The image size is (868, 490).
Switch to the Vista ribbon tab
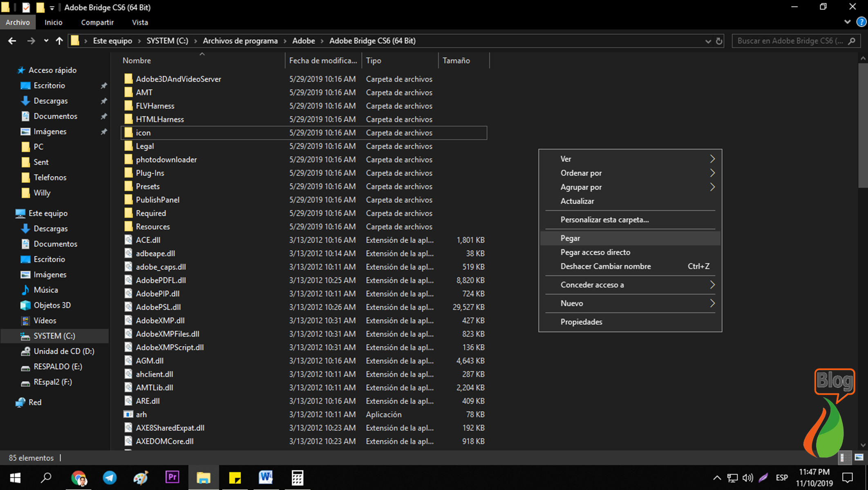coord(140,22)
